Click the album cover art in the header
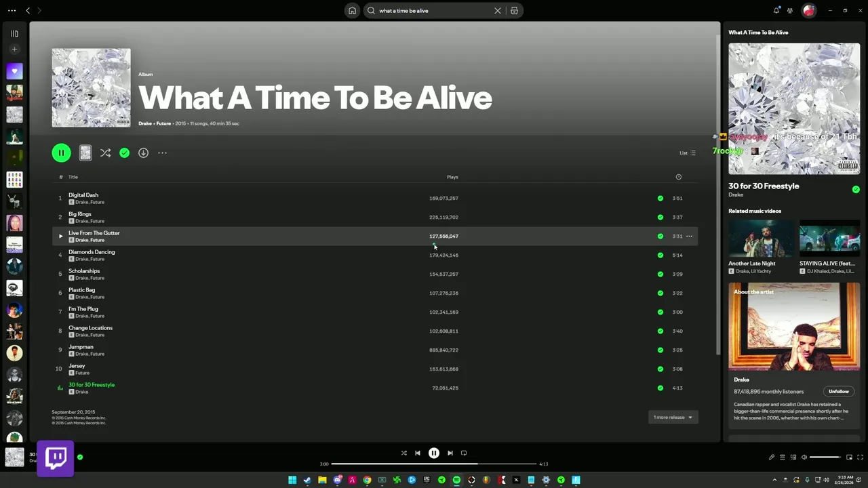The width and height of the screenshot is (868, 488). click(91, 87)
